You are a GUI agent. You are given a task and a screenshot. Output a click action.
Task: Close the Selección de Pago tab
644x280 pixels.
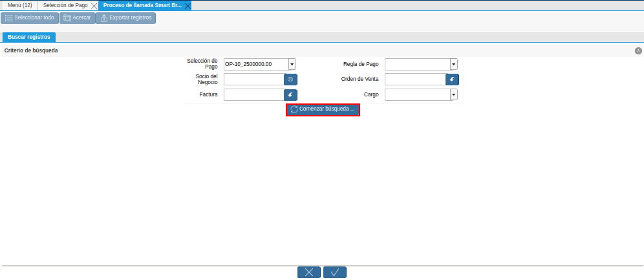(94, 6)
